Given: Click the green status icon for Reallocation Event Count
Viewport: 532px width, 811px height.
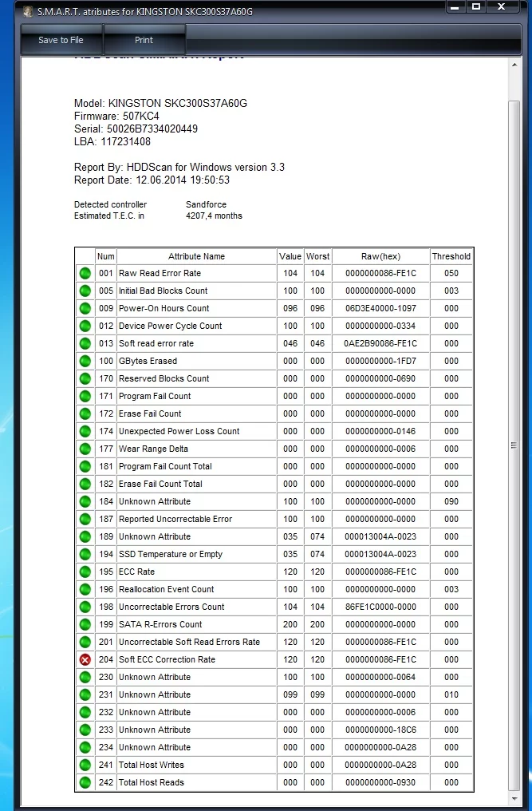Looking at the screenshot, I should click(85, 590).
